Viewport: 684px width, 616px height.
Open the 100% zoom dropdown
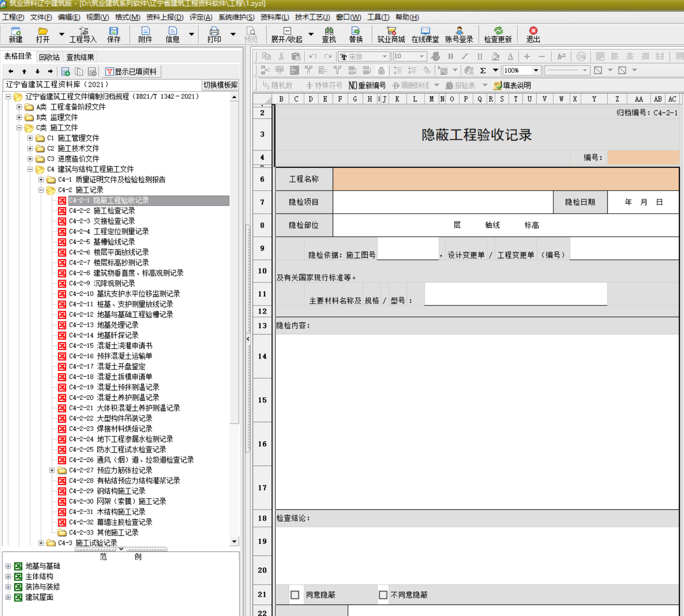pyautogui.click(x=536, y=71)
